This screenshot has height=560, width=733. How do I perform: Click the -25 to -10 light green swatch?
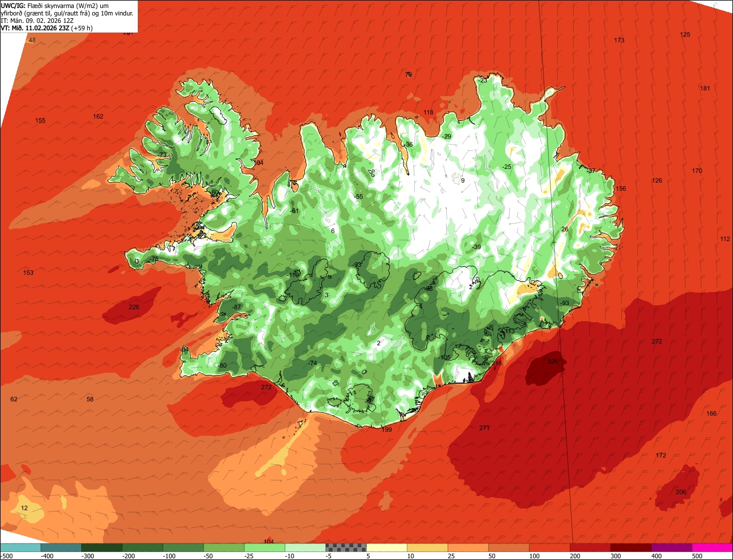pos(265,547)
